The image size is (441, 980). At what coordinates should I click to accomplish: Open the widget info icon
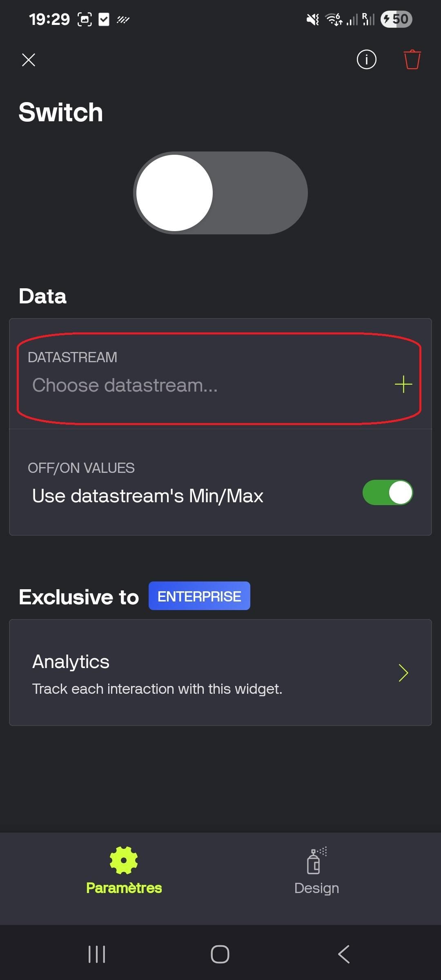[x=366, y=60]
